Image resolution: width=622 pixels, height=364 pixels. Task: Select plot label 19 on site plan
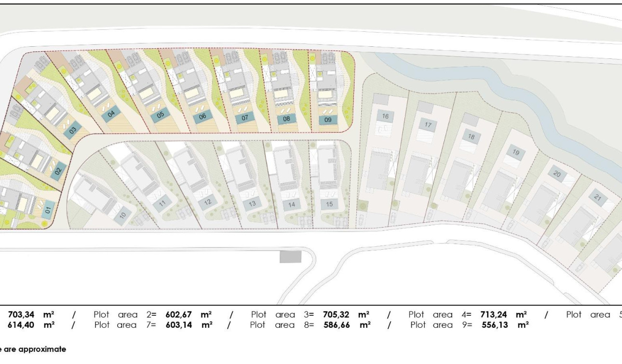[516, 153]
